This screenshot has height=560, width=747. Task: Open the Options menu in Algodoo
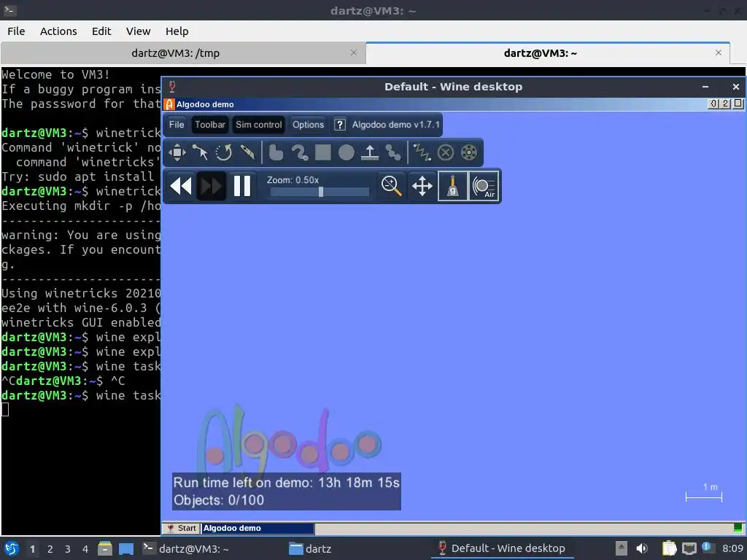[x=309, y=125]
